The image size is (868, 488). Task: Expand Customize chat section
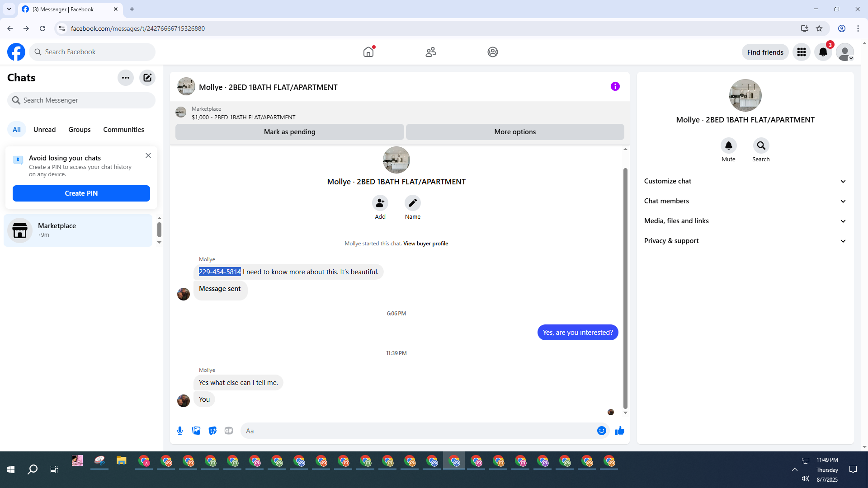click(x=745, y=181)
